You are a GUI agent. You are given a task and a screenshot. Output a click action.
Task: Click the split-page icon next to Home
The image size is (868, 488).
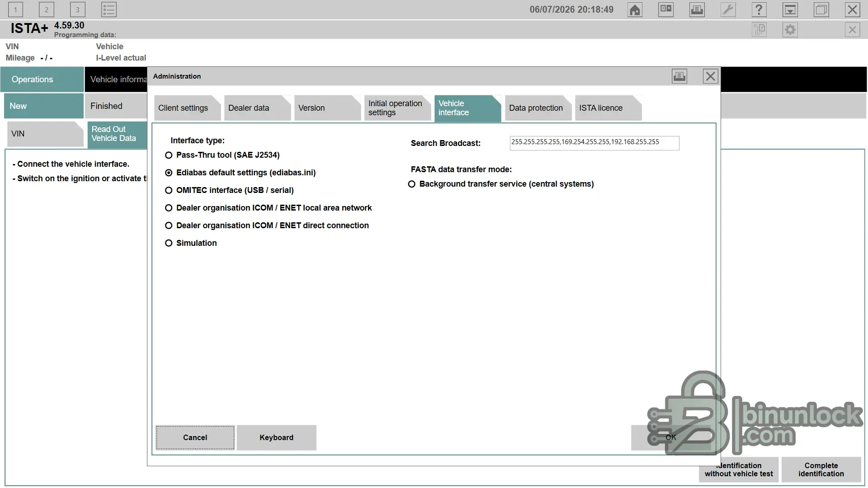click(x=666, y=9)
